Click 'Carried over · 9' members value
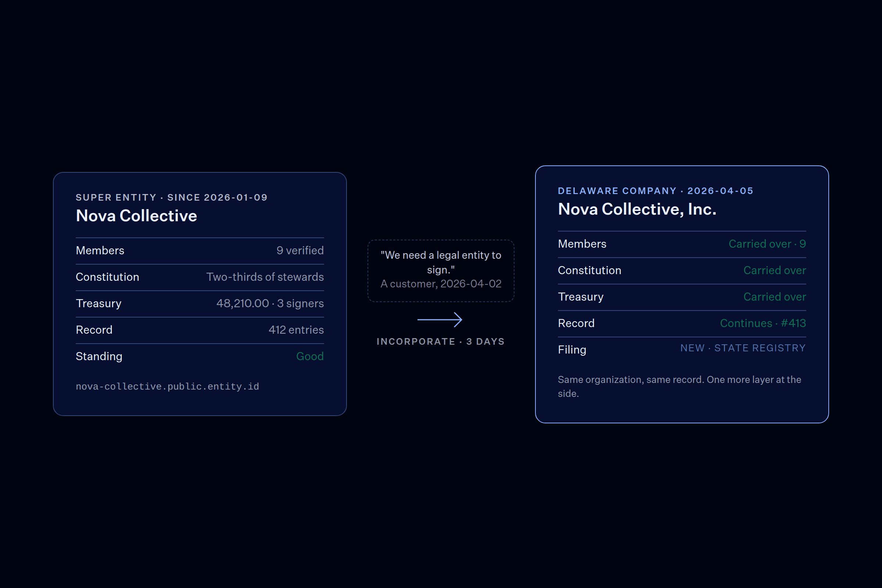 (767, 244)
